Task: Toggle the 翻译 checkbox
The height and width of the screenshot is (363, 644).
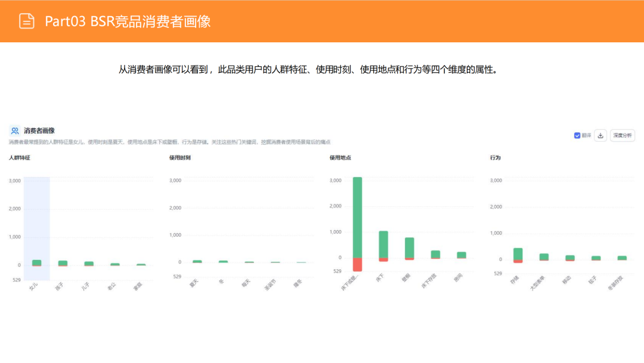Action: pos(577,135)
